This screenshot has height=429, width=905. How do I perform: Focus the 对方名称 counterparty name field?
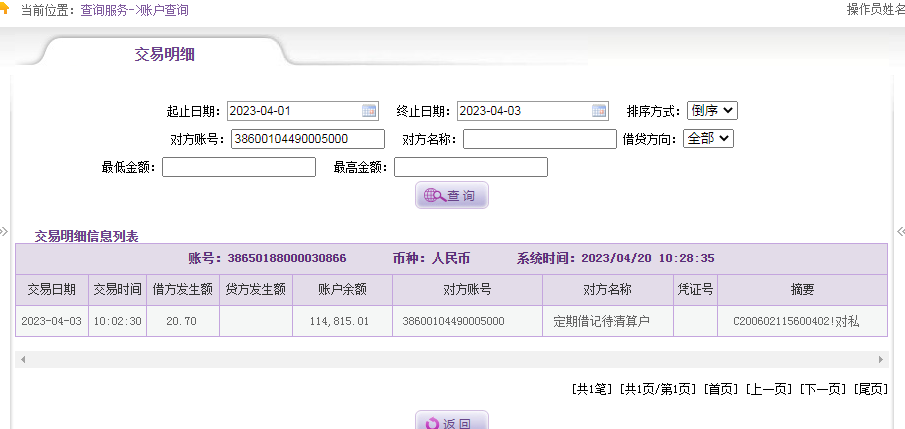click(539, 139)
